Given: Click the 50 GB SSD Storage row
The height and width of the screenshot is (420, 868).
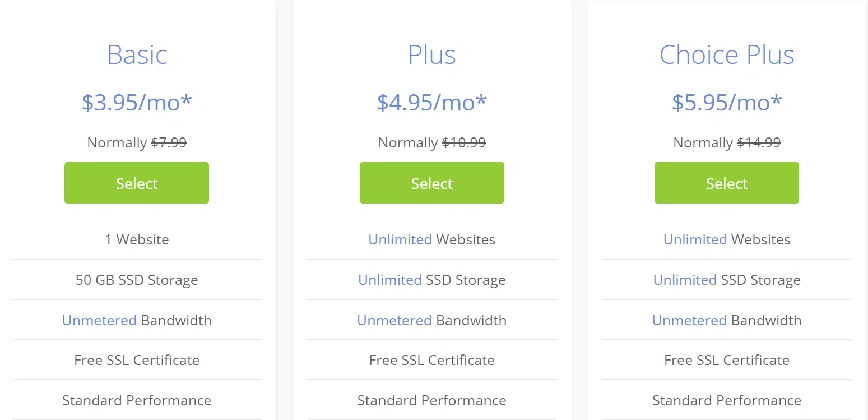Looking at the screenshot, I should point(137,280).
